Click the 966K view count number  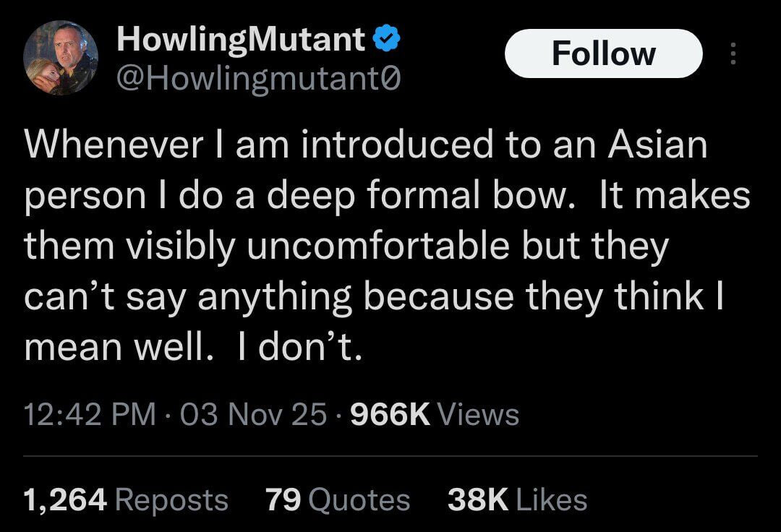390,415
